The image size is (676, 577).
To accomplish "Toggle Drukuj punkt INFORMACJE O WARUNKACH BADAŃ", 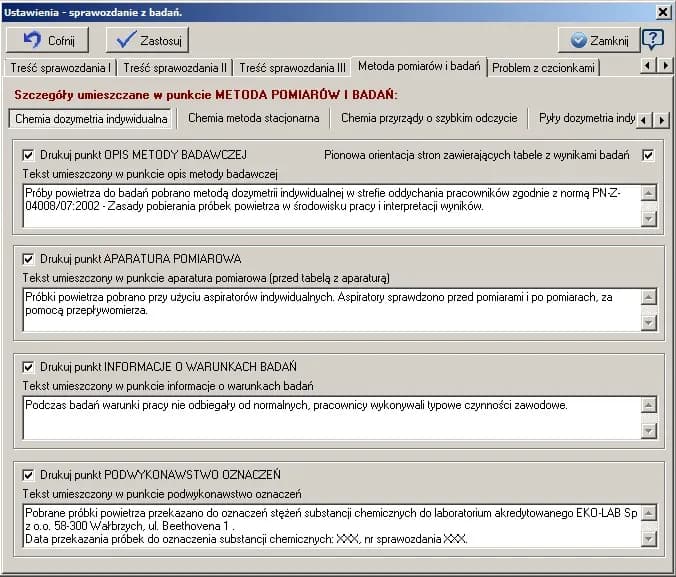I will pos(28,367).
